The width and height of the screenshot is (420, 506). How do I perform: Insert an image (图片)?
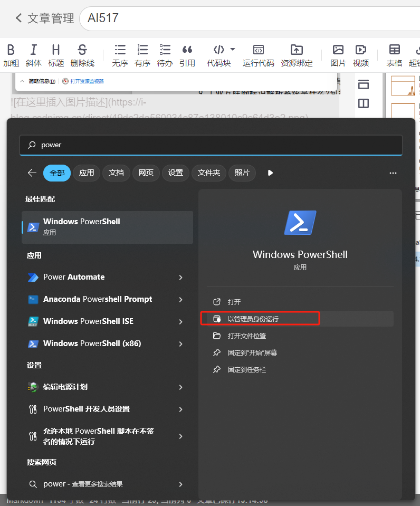338,55
